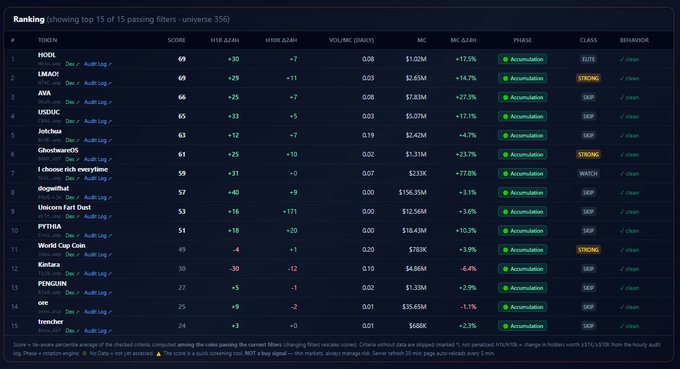The height and width of the screenshot is (369, 680).
Task: Open the Dex link for Kintara
Action: click(x=72, y=274)
